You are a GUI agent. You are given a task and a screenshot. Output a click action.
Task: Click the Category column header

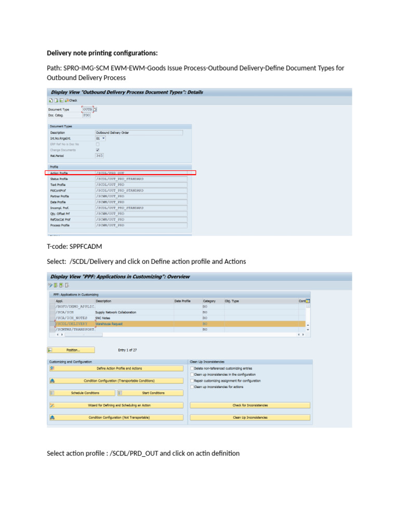click(x=212, y=301)
